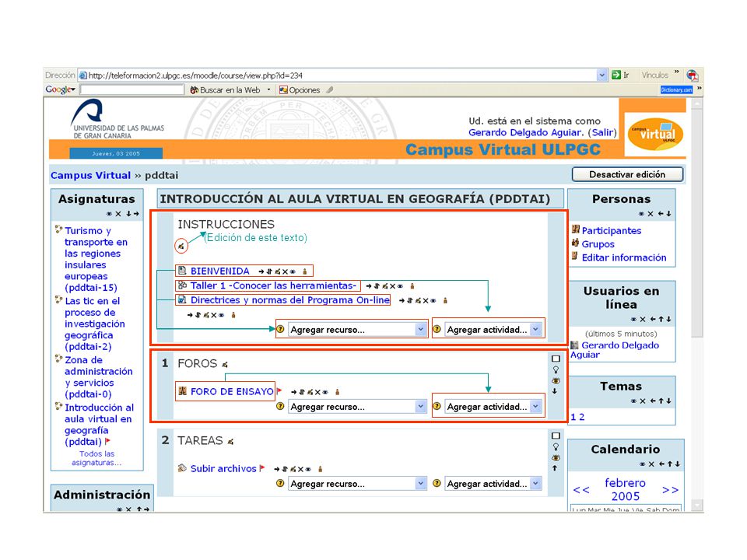This screenshot has width=747, height=560.
Task: Click help icon beside INSTRUCCIONES Agregar recurso
Action: (280, 329)
